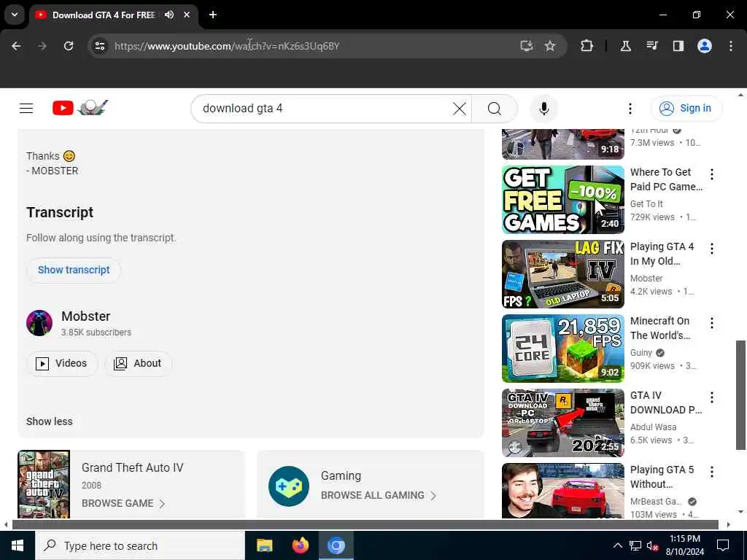
Task: Open the media controls icon
Action: click(x=652, y=46)
